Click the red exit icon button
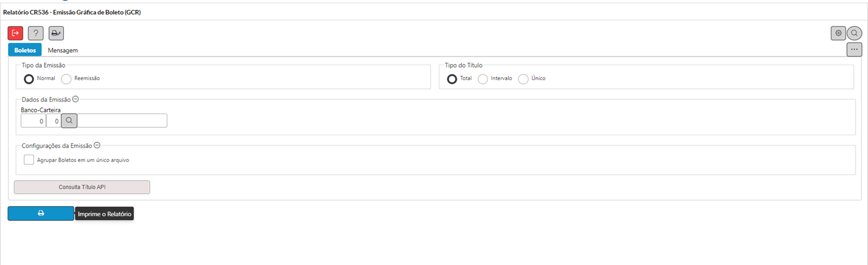Viewport: 868px width, 265px height. point(16,33)
